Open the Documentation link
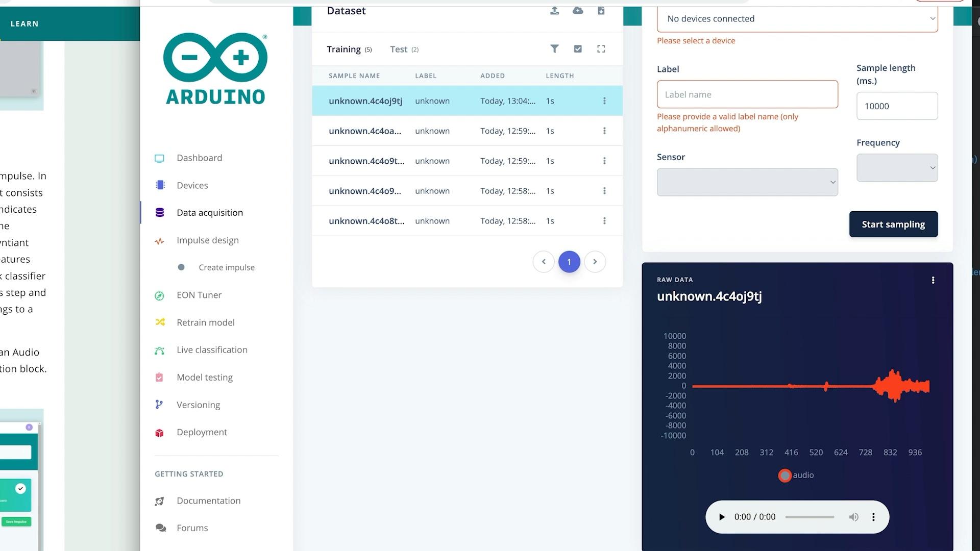 click(208, 501)
